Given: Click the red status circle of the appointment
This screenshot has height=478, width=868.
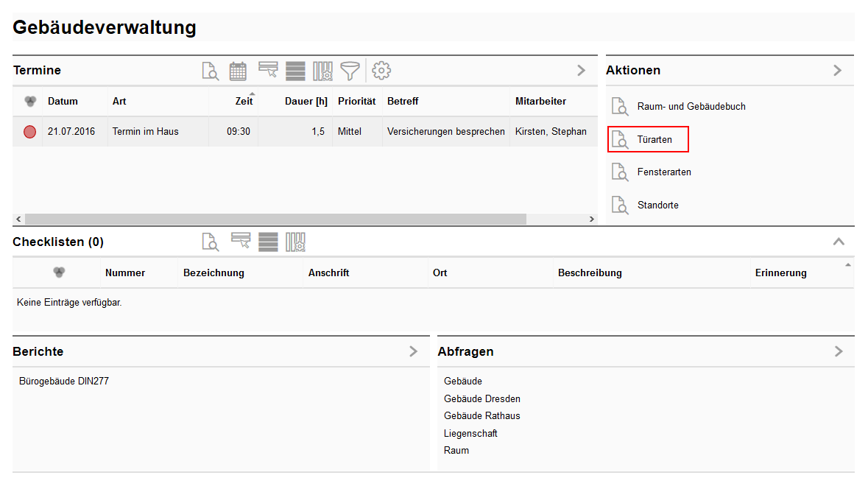Looking at the screenshot, I should [x=29, y=132].
